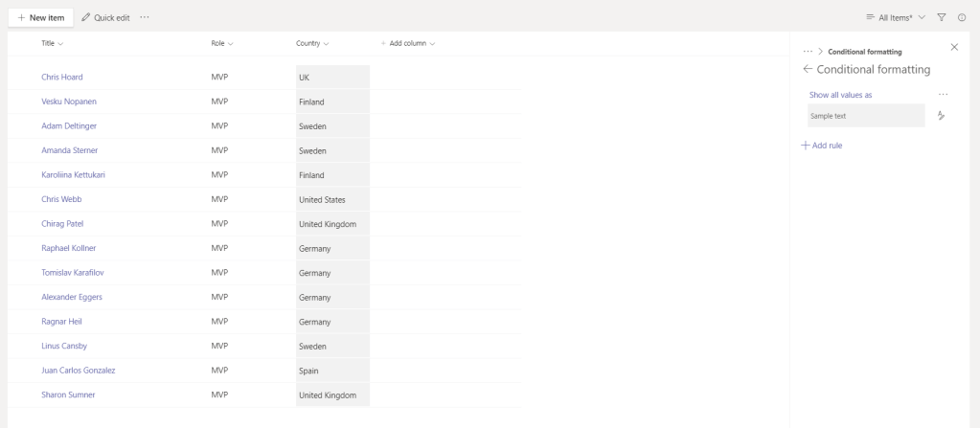The image size is (980, 428).
Task: Go back using the Conditional formatting arrow
Action: point(807,70)
